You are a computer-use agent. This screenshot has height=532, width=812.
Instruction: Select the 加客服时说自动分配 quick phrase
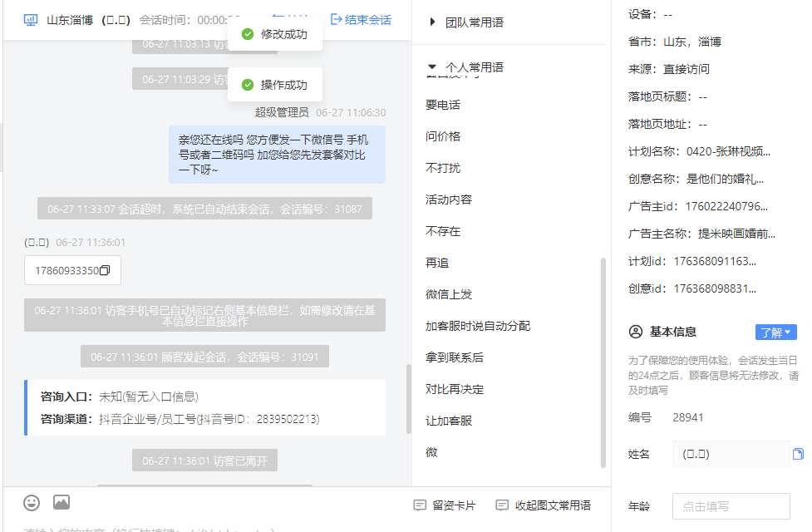click(477, 326)
